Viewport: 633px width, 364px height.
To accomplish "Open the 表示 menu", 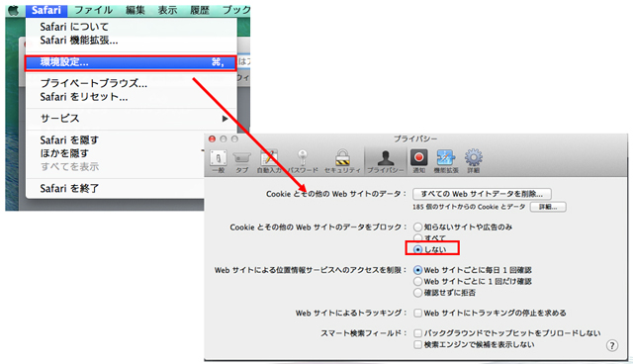I will pos(167,10).
